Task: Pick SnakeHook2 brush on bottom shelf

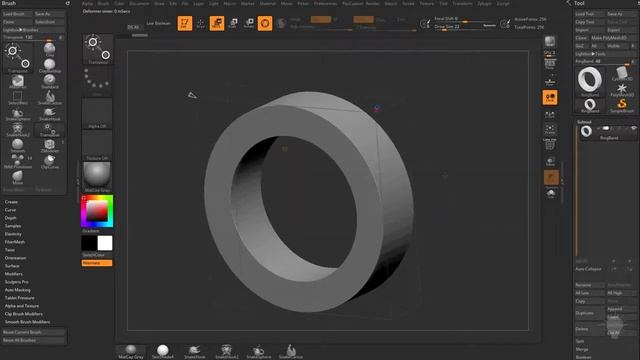Action: tap(227, 352)
